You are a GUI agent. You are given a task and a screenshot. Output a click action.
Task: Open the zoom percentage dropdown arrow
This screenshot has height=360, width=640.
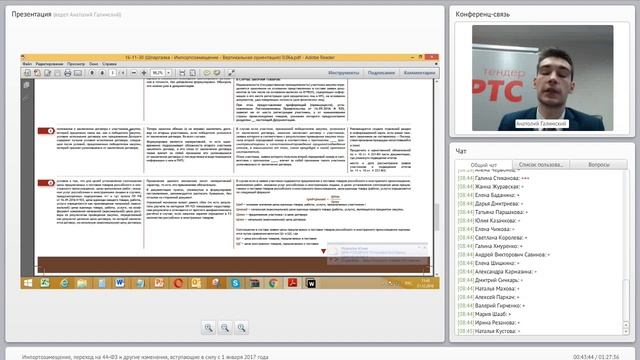pos(169,73)
